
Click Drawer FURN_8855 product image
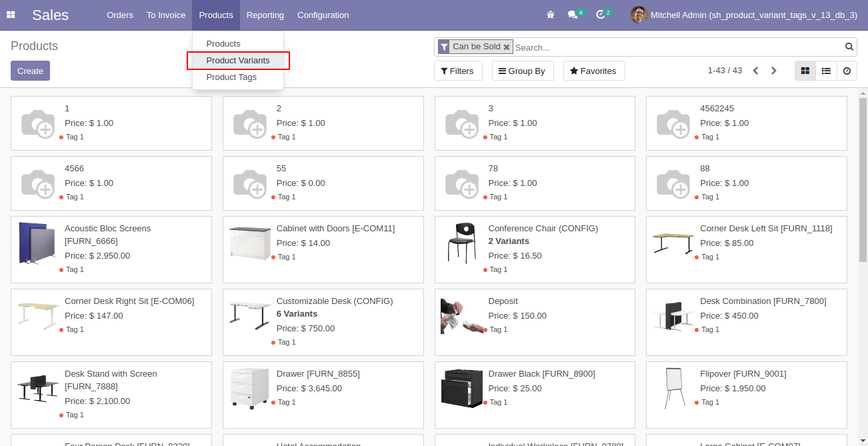point(249,388)
